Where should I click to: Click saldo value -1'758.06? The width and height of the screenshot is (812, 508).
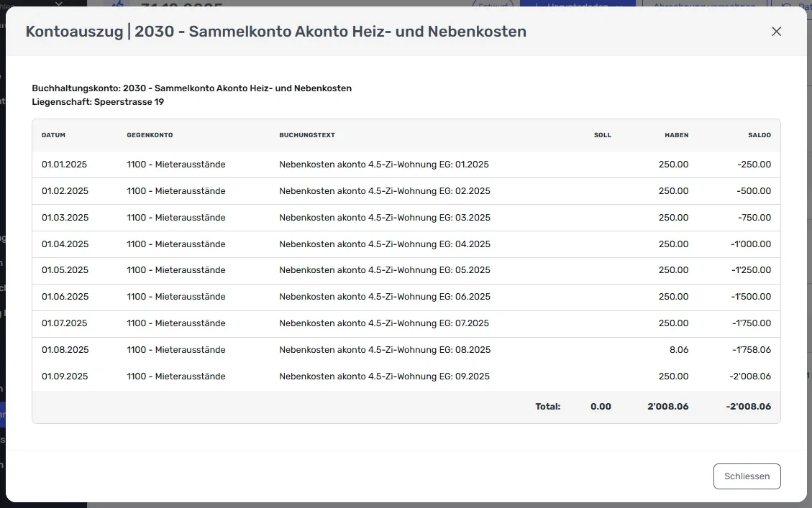752,350
